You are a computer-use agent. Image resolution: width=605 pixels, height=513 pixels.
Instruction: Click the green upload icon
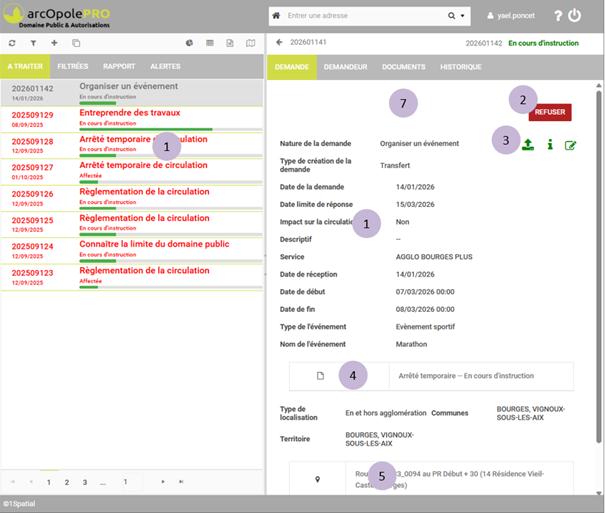pos(528,144)
